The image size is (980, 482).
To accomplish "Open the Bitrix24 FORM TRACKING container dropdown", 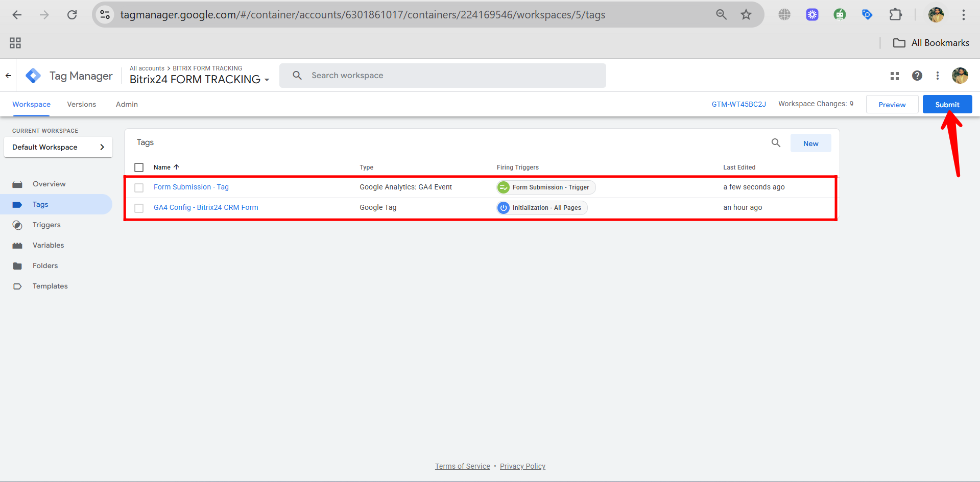I will coord(199,80).
